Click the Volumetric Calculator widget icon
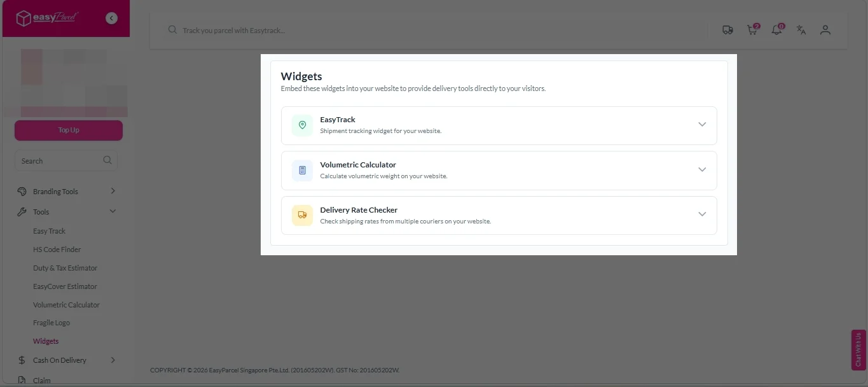This screenshot has width=868, height=387. (x=302, y=171)
